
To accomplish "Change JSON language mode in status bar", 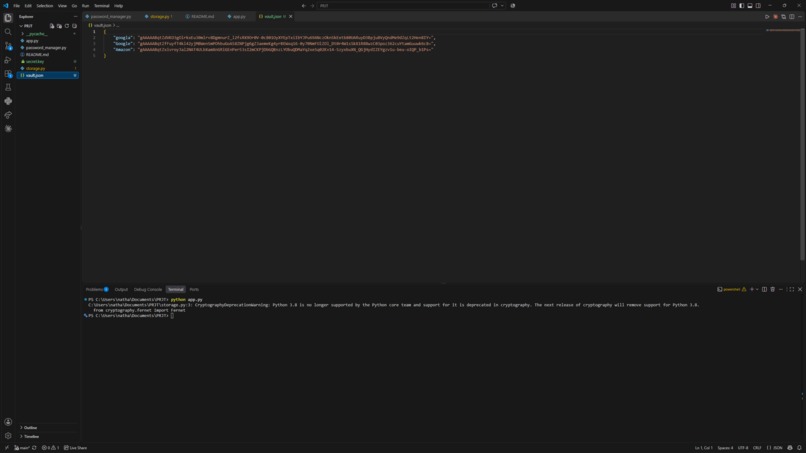I will click(x=775, y=448).
